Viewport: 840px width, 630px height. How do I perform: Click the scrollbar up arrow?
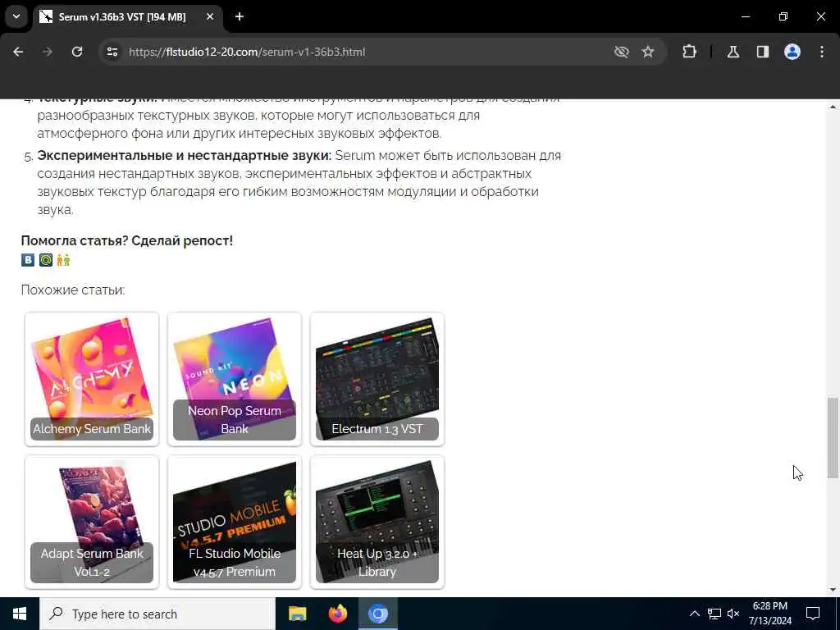pyautogui.click(x=832, y=107)
